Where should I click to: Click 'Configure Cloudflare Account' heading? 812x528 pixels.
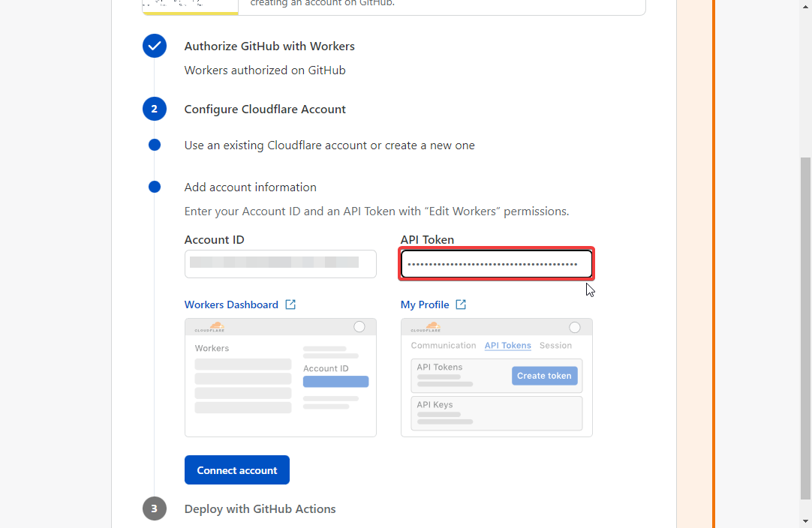(x=265, y=109)
